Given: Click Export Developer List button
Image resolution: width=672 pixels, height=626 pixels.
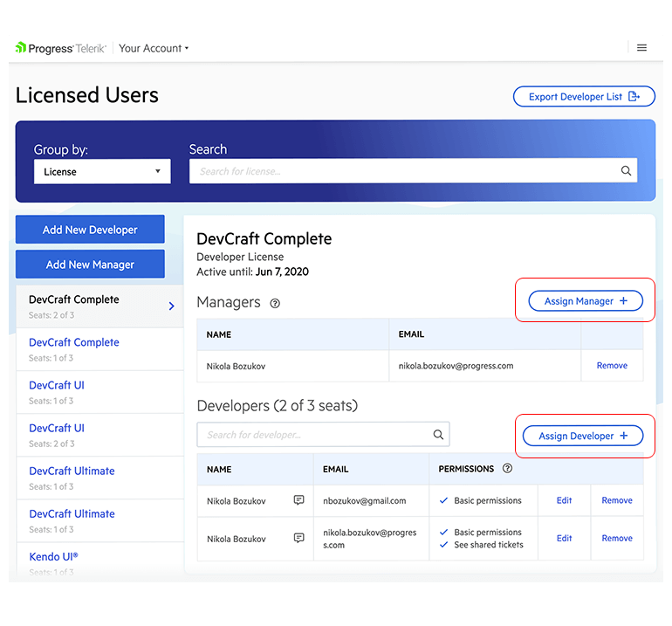Looking at the screenshot, I should pos(584,96).
